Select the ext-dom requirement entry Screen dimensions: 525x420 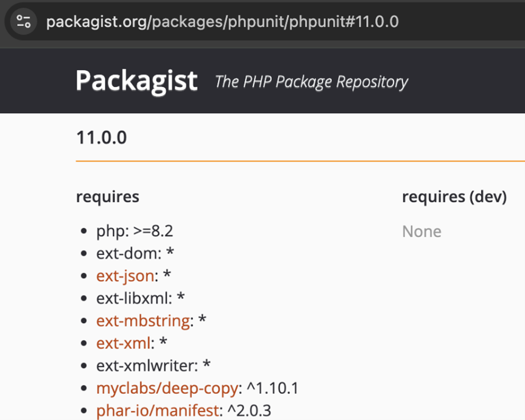click(135, 253)
